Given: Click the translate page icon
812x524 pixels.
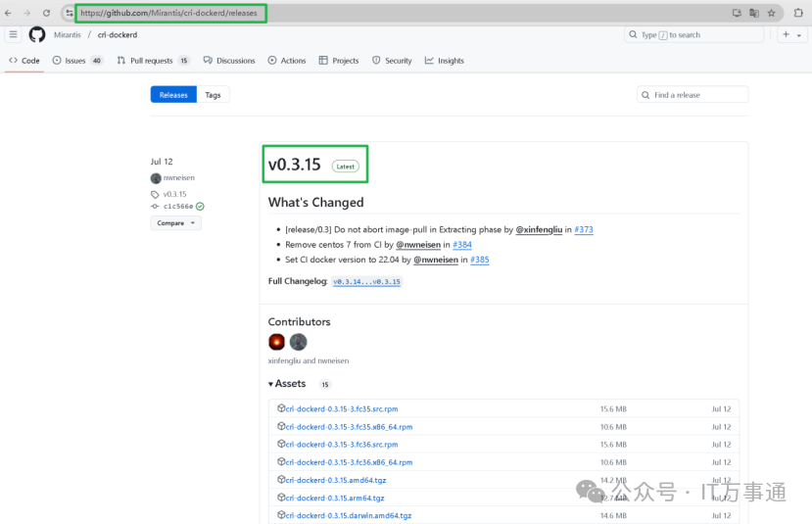Looking at the screenshot, I should [x=754, y=13].
